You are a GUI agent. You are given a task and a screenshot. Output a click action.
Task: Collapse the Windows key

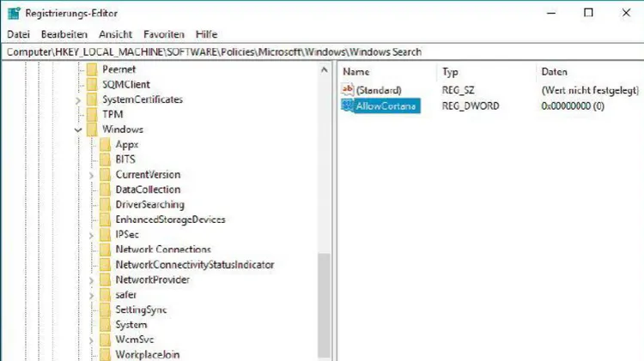tap(78, 129)
